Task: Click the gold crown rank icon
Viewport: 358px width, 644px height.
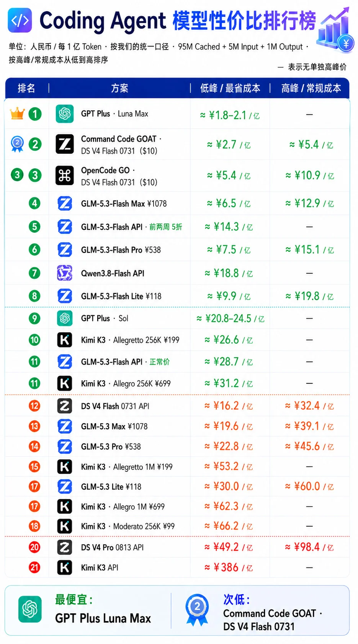Action: [x=17, y=113]
